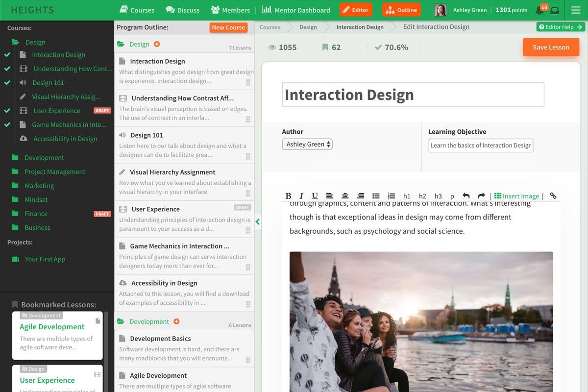Open the Mentor Dashboard

[296, 10]
